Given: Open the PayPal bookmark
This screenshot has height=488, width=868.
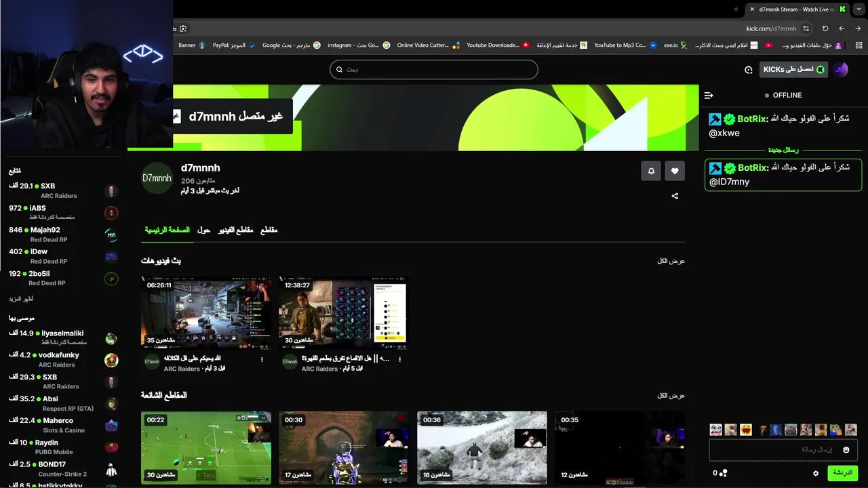Looking at the screenshot, I should coord(234,45).
